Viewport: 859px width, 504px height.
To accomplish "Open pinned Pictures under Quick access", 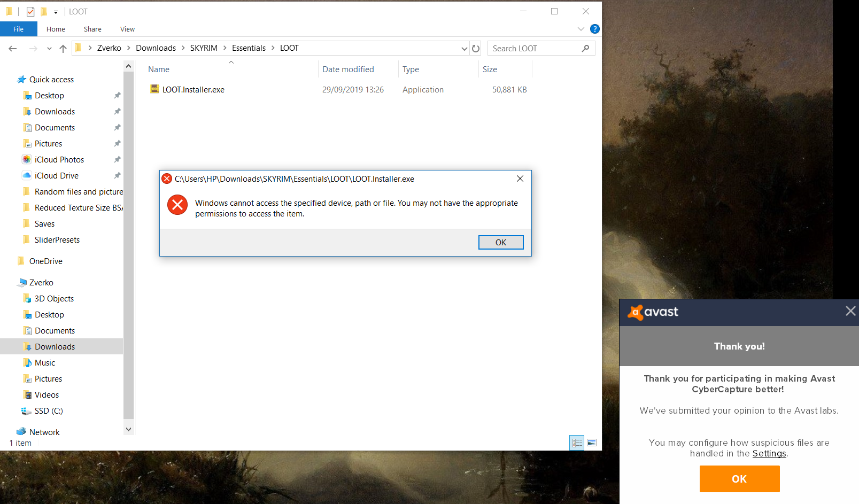I will pyautogui.click(x=48, y=144).
